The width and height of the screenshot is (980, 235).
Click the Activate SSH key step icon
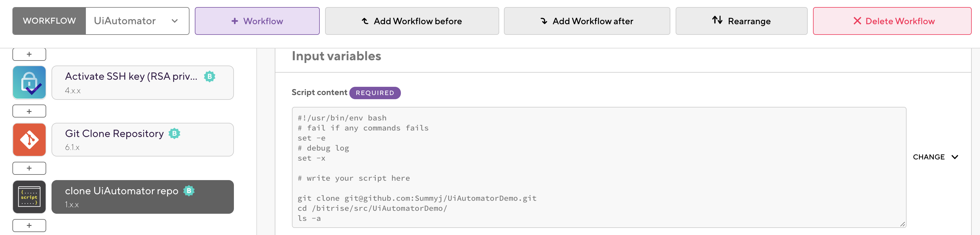(29, 82)
